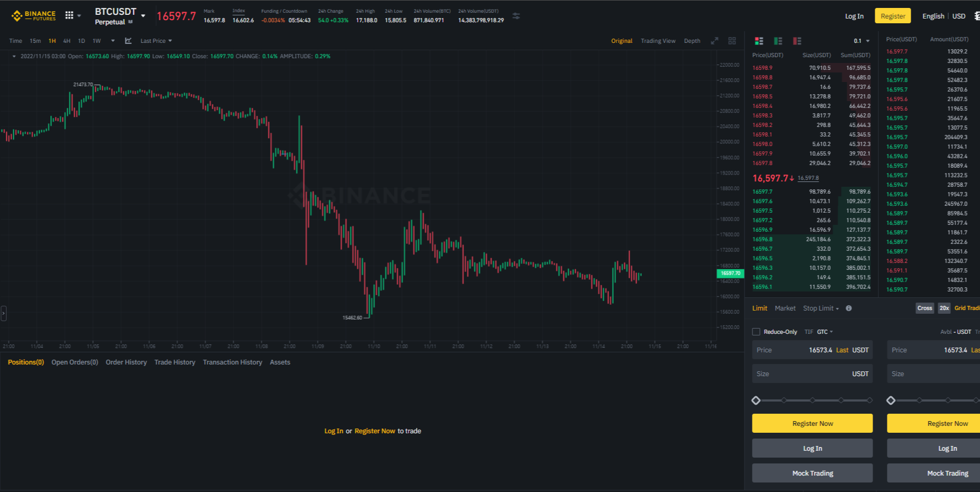This screenshot has width=980, height=492.
Task: Open technical indicators chart icon
Action: point(128,41)
